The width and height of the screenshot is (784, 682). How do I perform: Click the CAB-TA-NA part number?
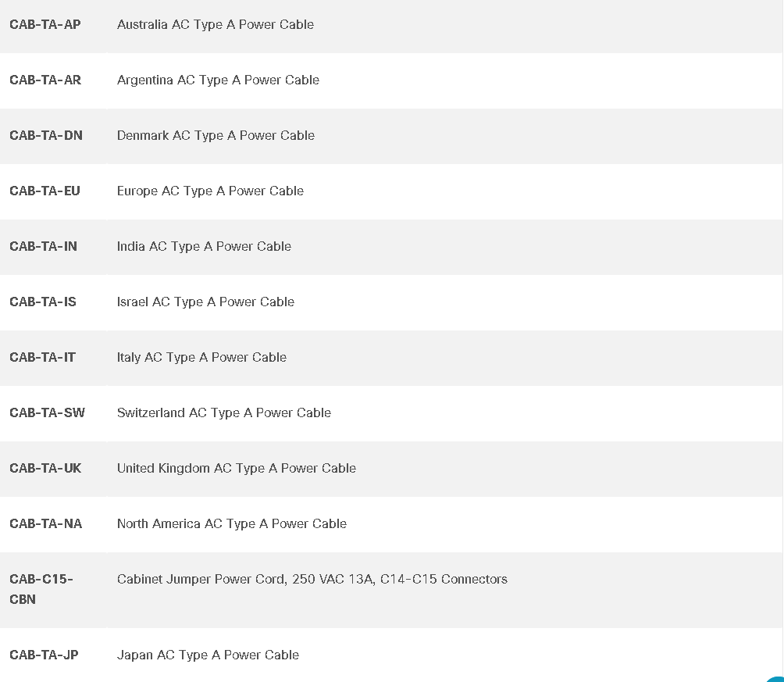tap(46, 524)
